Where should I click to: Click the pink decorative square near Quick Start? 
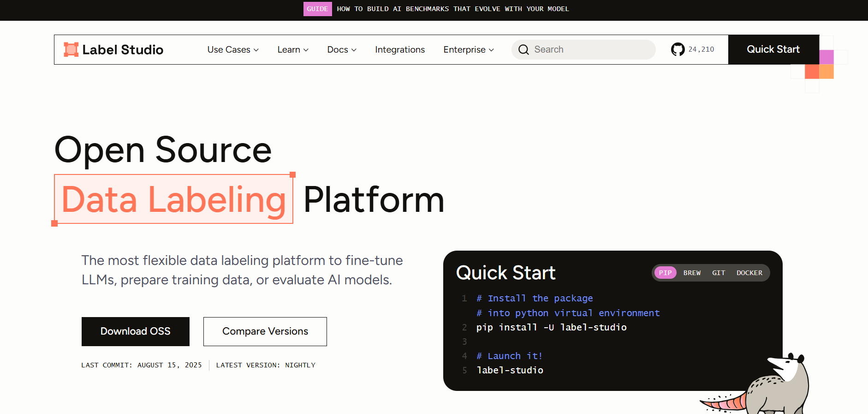(x=826, y=57)
